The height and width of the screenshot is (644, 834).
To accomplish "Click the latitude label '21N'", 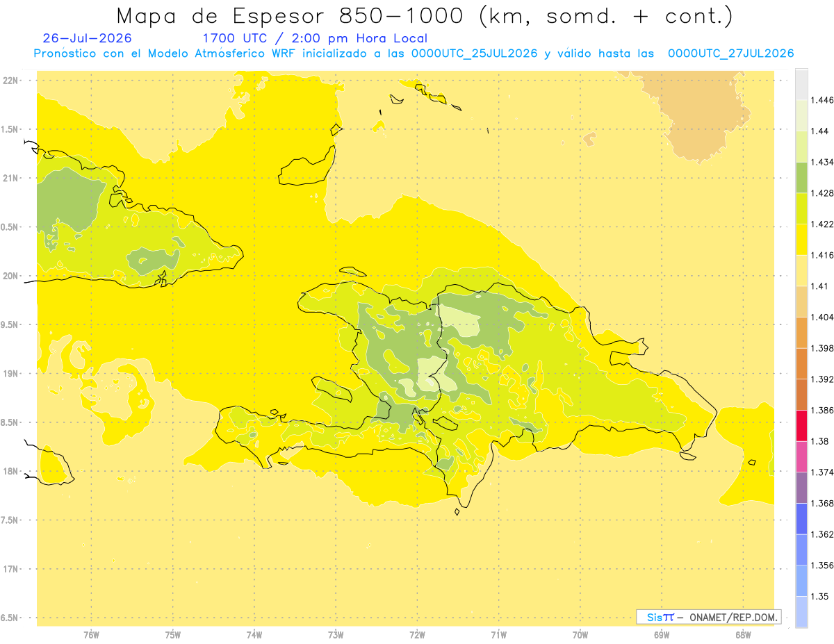I will click(10, 178).
